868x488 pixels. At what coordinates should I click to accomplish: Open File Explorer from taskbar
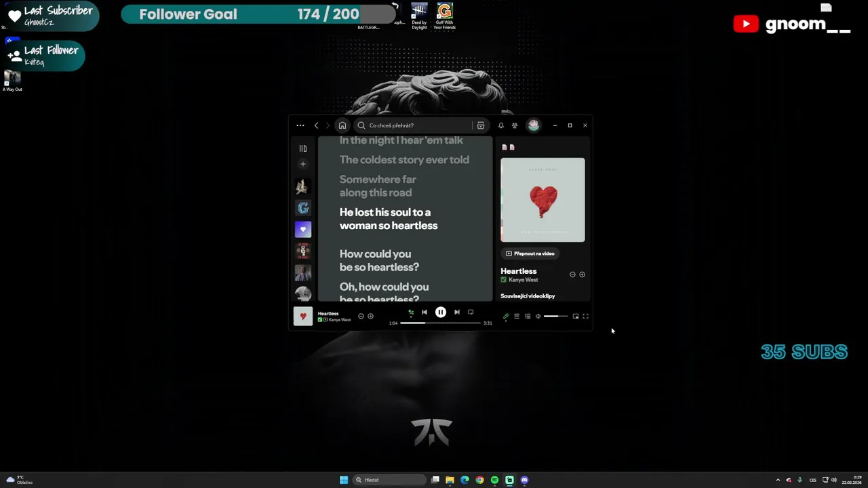tap(450, 480)
